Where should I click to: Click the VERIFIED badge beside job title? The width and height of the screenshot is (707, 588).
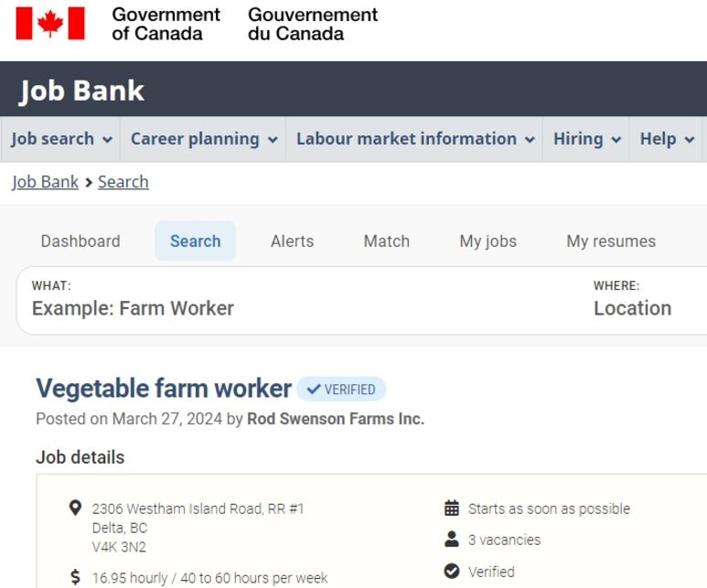pos(341,390)
